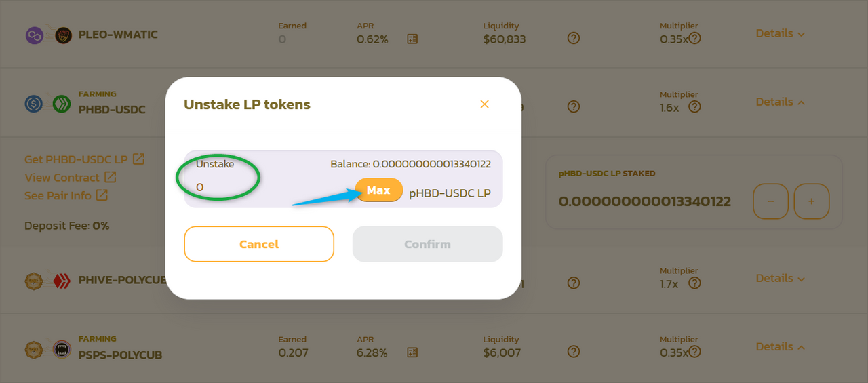Click the PLEO-WMATIC token pair icon

pos(49,35)
